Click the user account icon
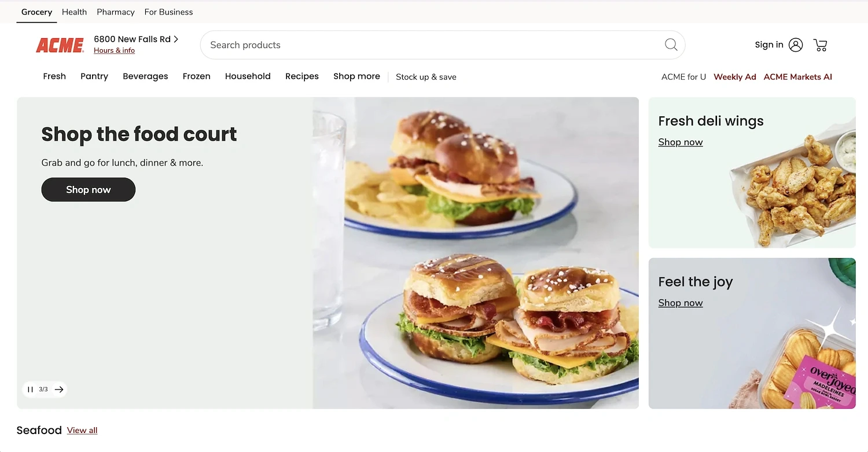The height and width of the screenshot is (452, 868). (796, 45)
